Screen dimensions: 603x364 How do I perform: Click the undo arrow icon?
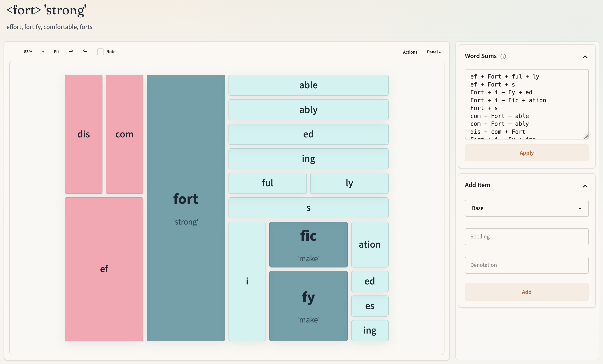point(71,51)
